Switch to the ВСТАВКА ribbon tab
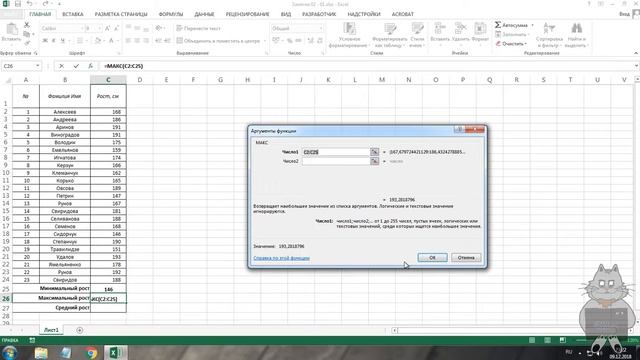 (x=73, y=14)
